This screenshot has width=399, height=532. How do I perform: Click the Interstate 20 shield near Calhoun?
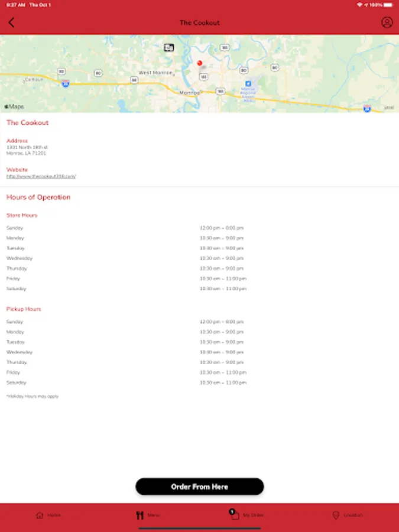tap(66, 83)
